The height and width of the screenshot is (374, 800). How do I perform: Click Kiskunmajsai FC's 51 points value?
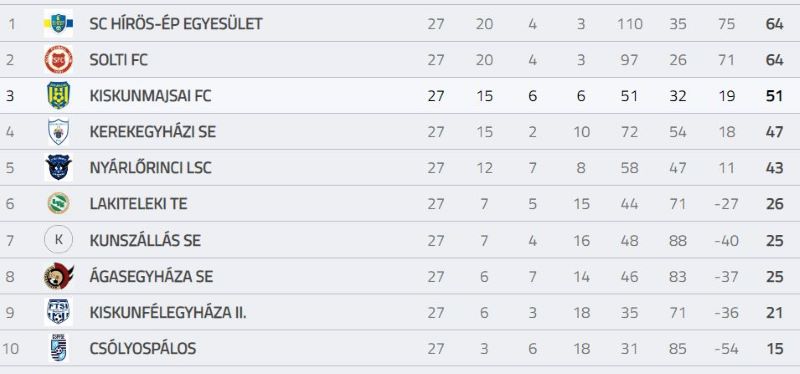click(x=774, y=96)
